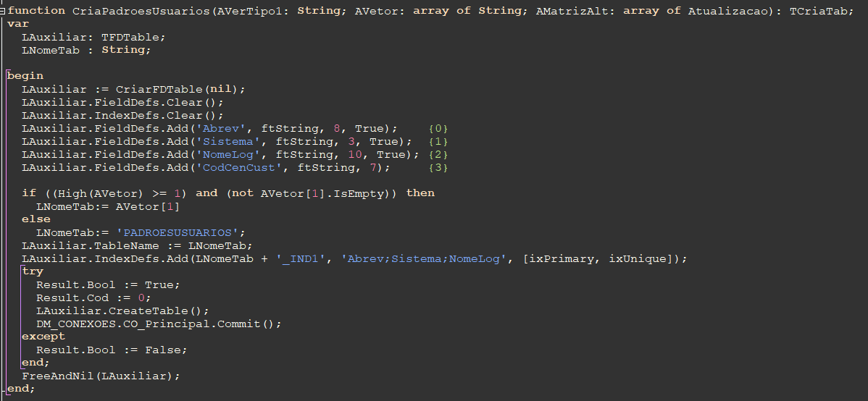Image resolution: width=868 pixels, height=401 pixels.
Task: Click ixPrimary in the index options
Action: [x=562, y=258]
